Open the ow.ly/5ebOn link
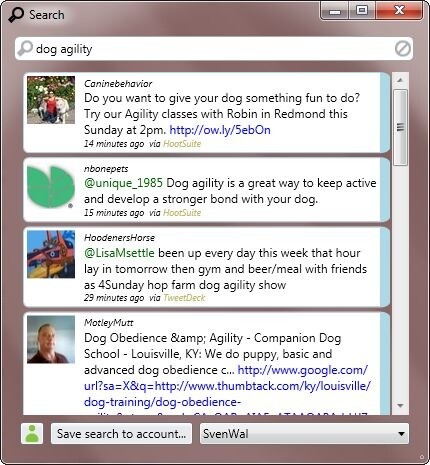This screenshot has height=465, width=430. [x=220, y=130]
